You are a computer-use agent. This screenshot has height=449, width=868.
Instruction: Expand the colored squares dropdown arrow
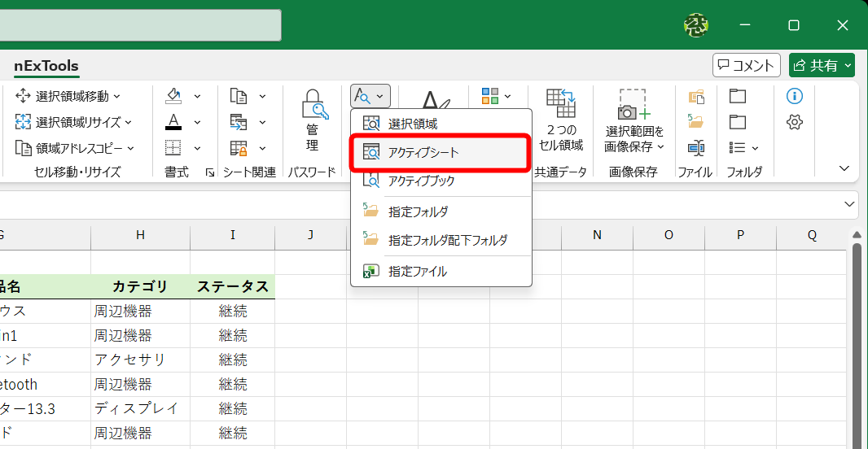pyautogui.click(x=507, y=96)
